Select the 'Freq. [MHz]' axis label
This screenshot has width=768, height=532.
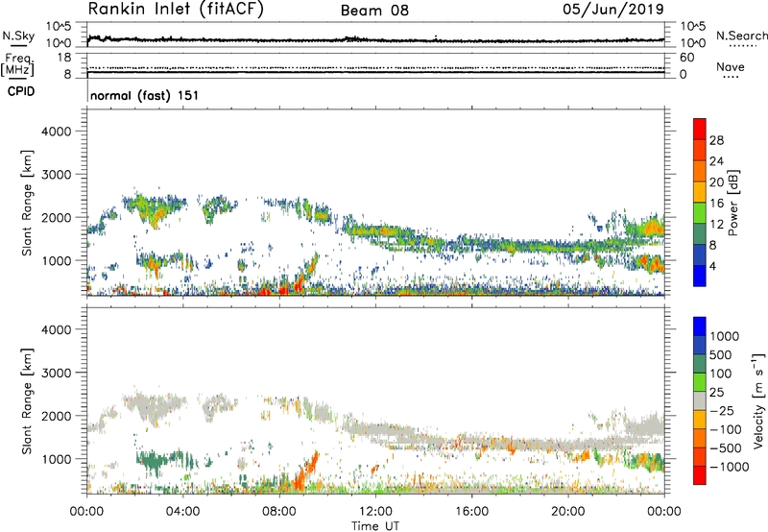17,65
